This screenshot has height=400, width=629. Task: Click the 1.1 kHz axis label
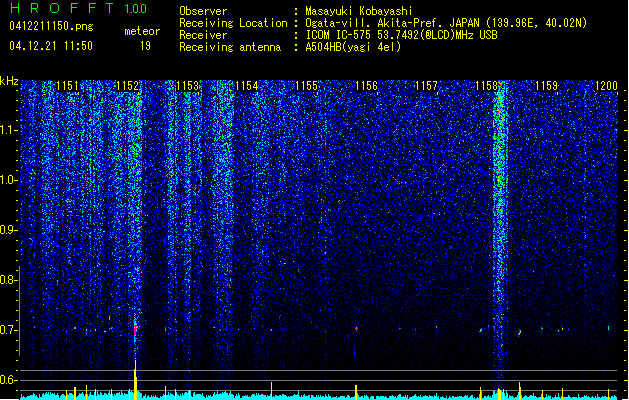(x=8, y=130)
